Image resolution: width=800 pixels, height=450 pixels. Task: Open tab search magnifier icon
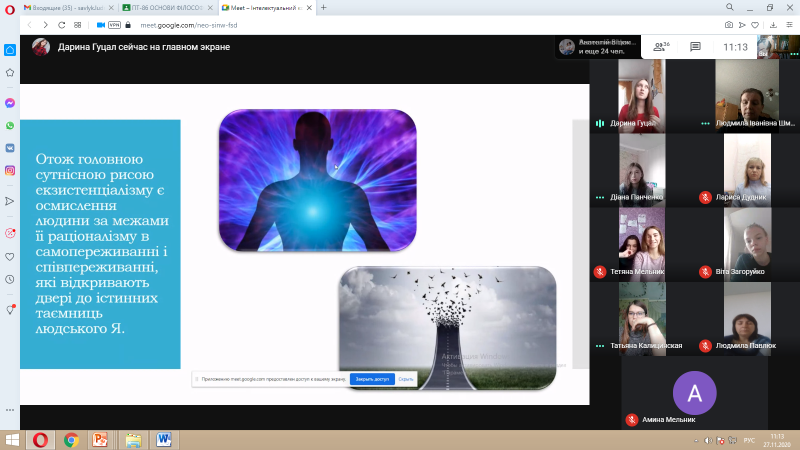730,7
